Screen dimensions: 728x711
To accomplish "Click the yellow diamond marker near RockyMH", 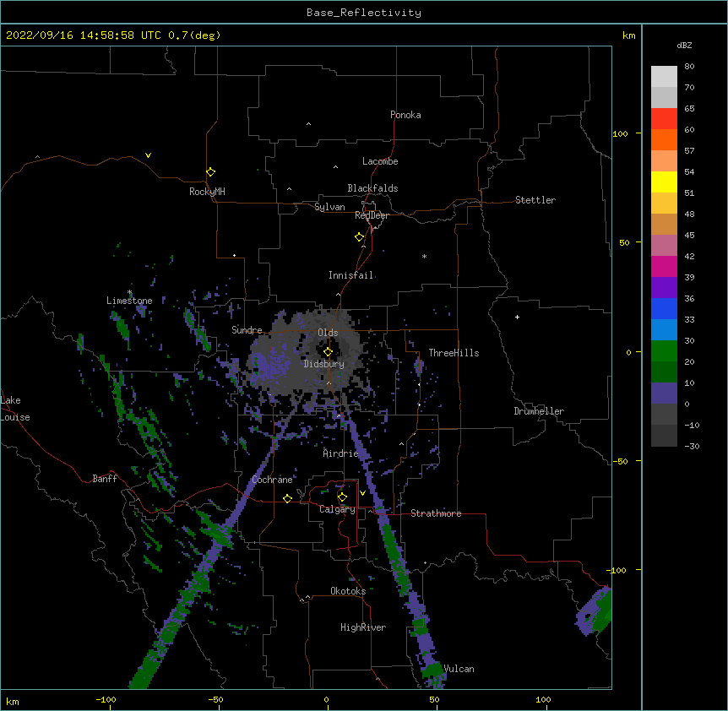I will tap(210, 171).
